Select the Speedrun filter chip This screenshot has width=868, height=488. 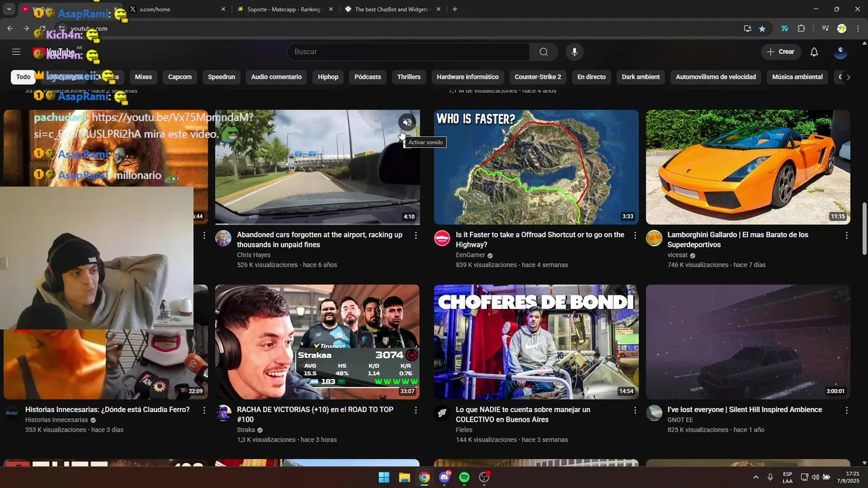(221, 77)
